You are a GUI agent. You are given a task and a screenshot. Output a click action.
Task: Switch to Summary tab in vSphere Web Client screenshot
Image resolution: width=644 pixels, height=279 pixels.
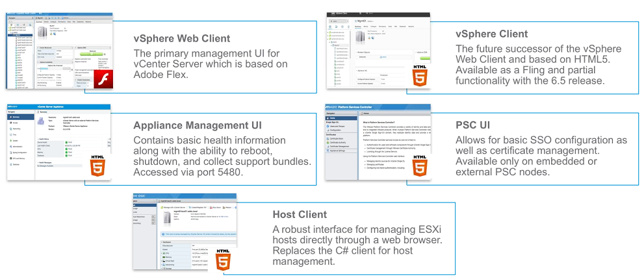coord(40,22)
